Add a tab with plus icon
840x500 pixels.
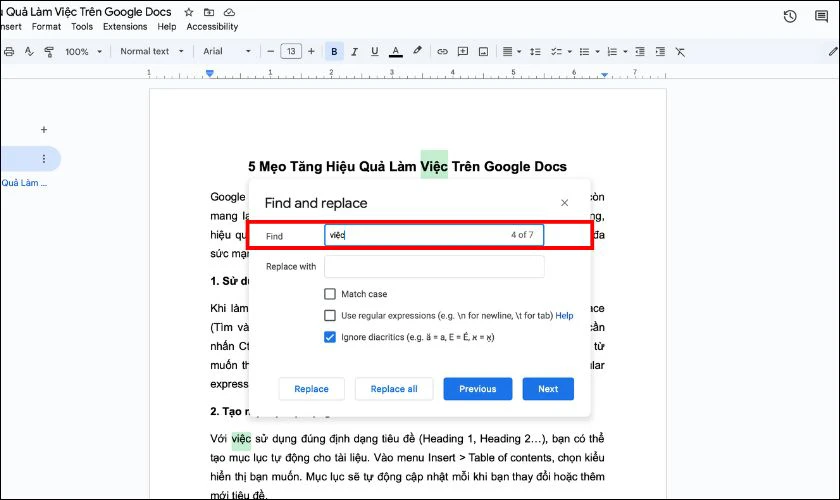click(44, 129)
